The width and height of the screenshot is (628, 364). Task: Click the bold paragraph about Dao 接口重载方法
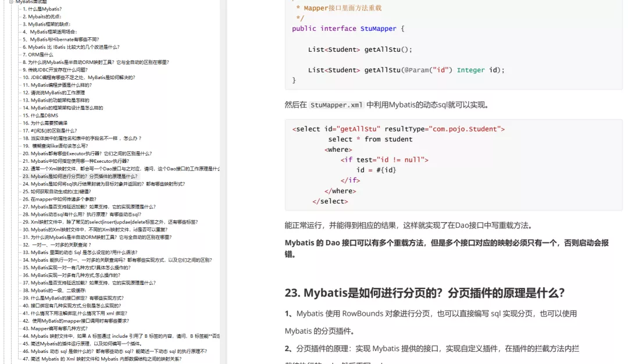click(x=447, y=248)
